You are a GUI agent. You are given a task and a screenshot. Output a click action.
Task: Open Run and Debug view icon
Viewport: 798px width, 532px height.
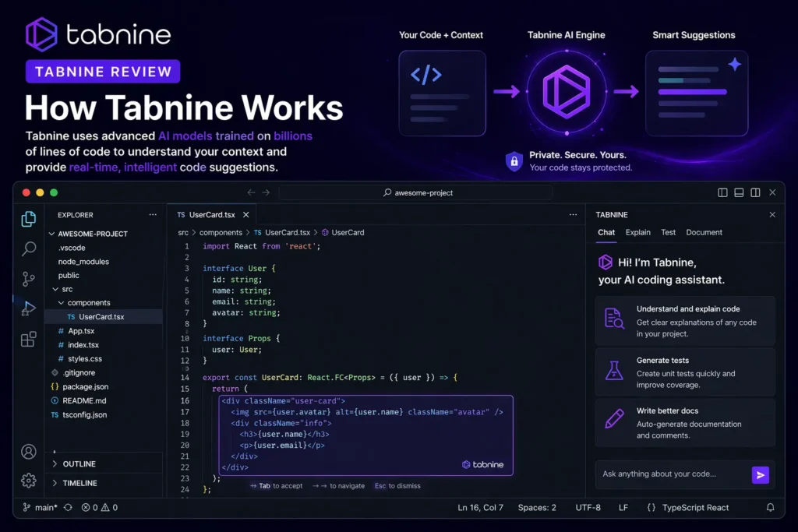click(29, 308)
